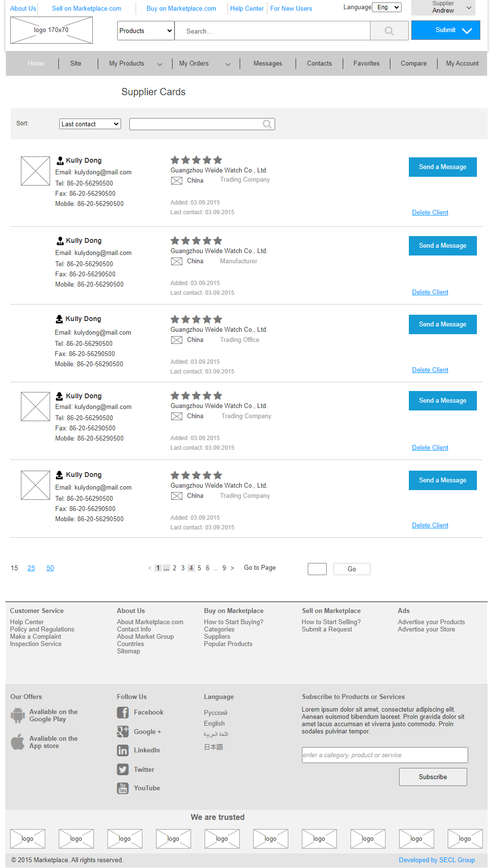Expand the Supplier Andrew account dropdown
Screen dimensions: 491x868
tap(468, 7)
